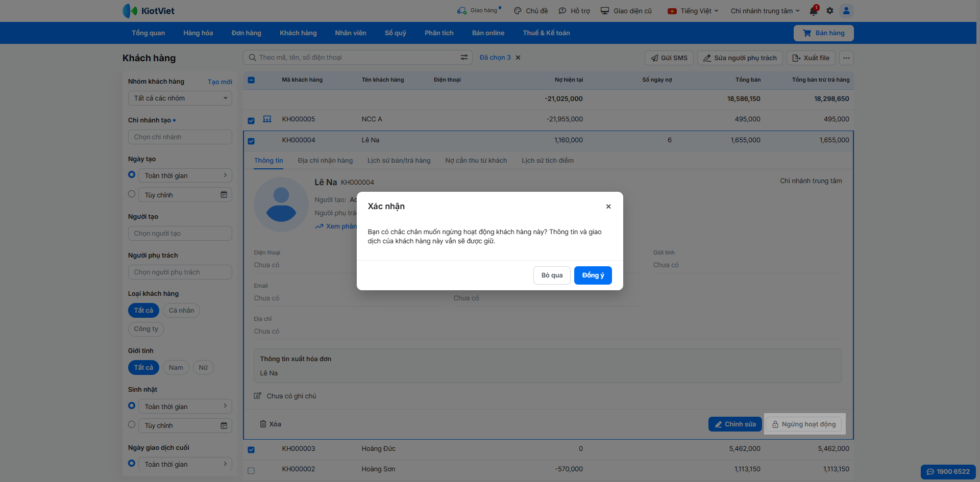This screenshot has height=482, width=980.
Task: Check the KH000002 row checkbox
Action: pos(251,471)
